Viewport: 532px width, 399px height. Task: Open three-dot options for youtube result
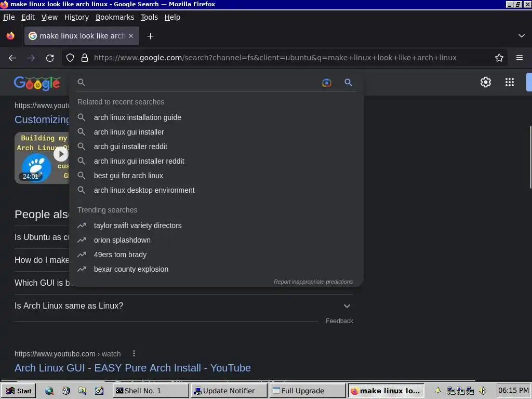[134, 353]
